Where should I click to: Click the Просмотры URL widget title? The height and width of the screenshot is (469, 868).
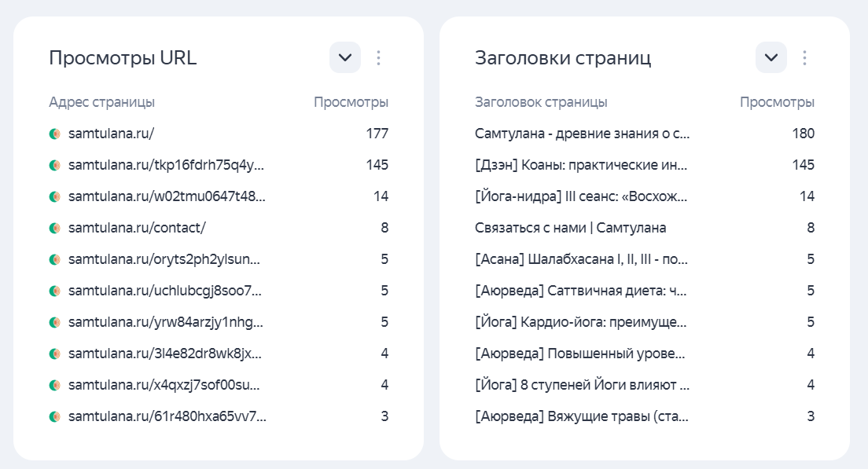pos(123,57)
